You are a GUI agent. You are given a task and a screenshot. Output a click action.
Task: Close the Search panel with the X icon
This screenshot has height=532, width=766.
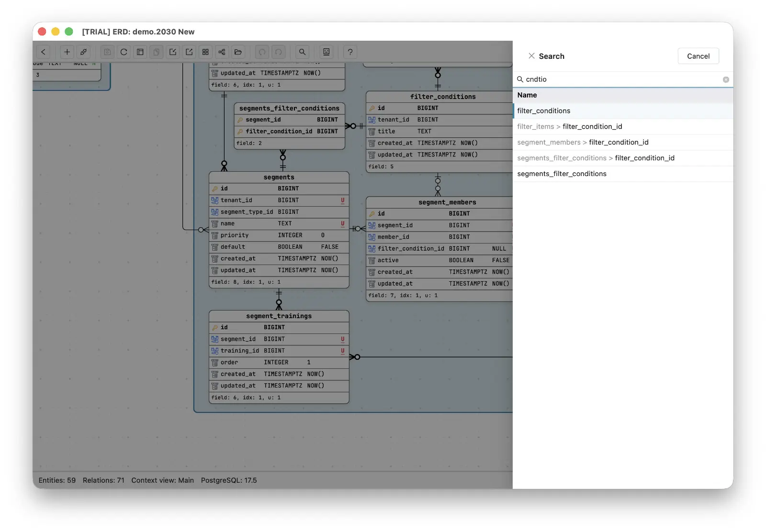click(x=531, y=56)
